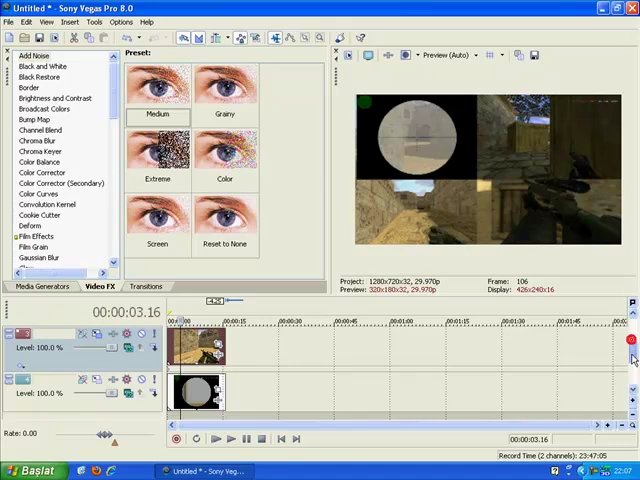The image size is (640, 480).
Task: Minimize track 3 header button
Action: point(9,334)
